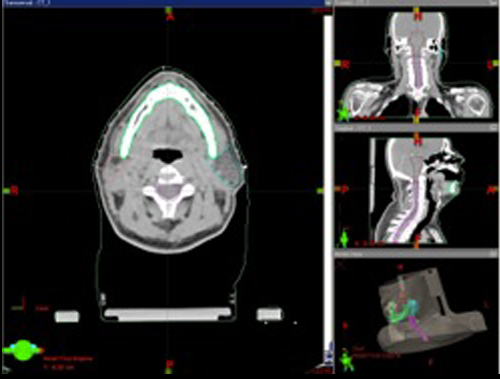Click the top head marker in frontal view
500x379 pixels.
pyautogui.click(x=417, y=14)
